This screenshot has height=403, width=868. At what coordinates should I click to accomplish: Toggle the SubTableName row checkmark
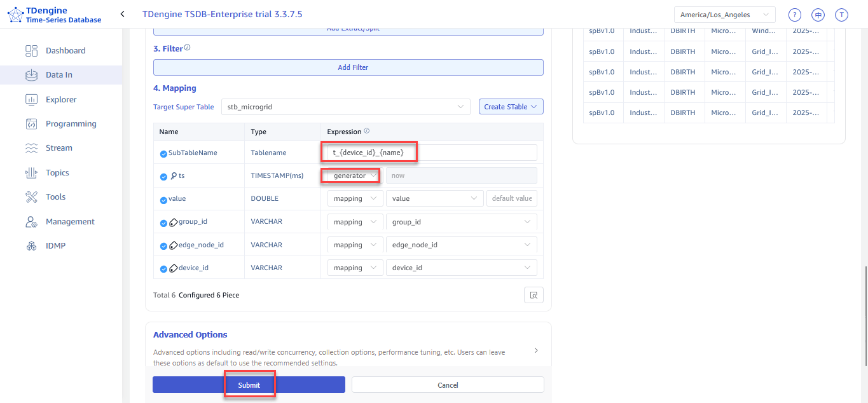[163, 153]
